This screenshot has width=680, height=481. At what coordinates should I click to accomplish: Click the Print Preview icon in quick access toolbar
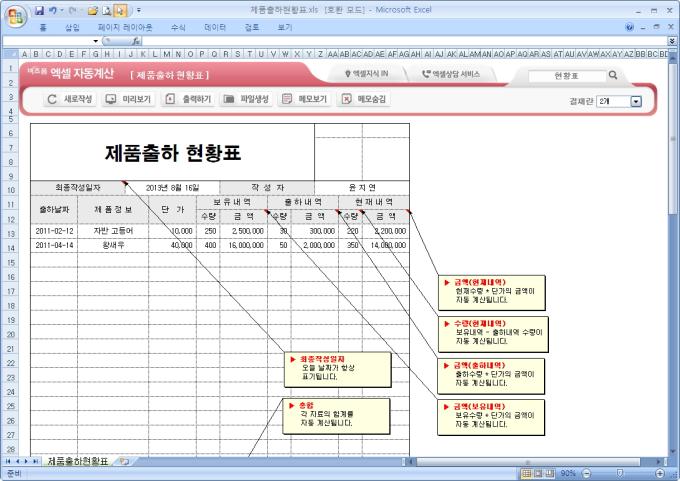click(107, 10)
